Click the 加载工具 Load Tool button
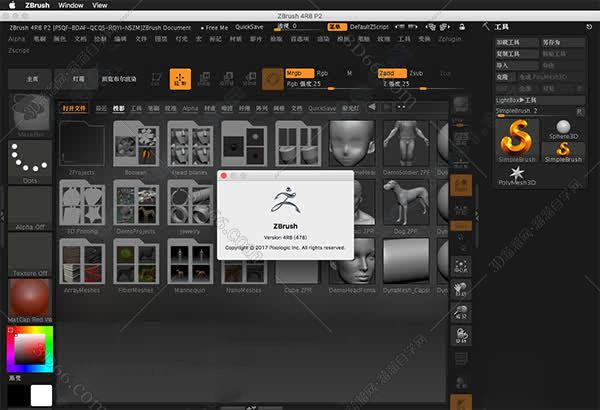Image resolution: width=600 pixels, height=410 pixels. point(517,42)
